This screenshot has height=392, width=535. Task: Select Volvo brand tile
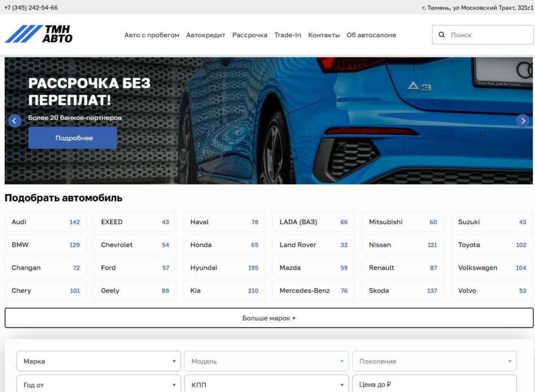492,290
